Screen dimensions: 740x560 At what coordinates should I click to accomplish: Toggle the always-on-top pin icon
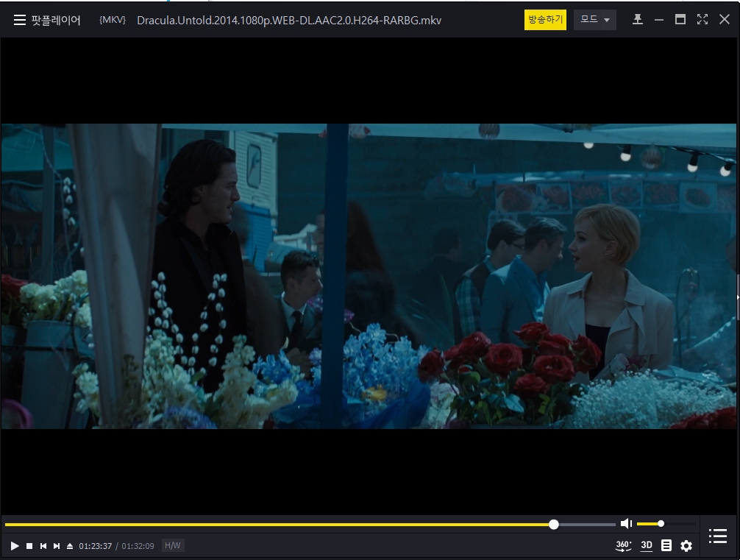[638, 19]
